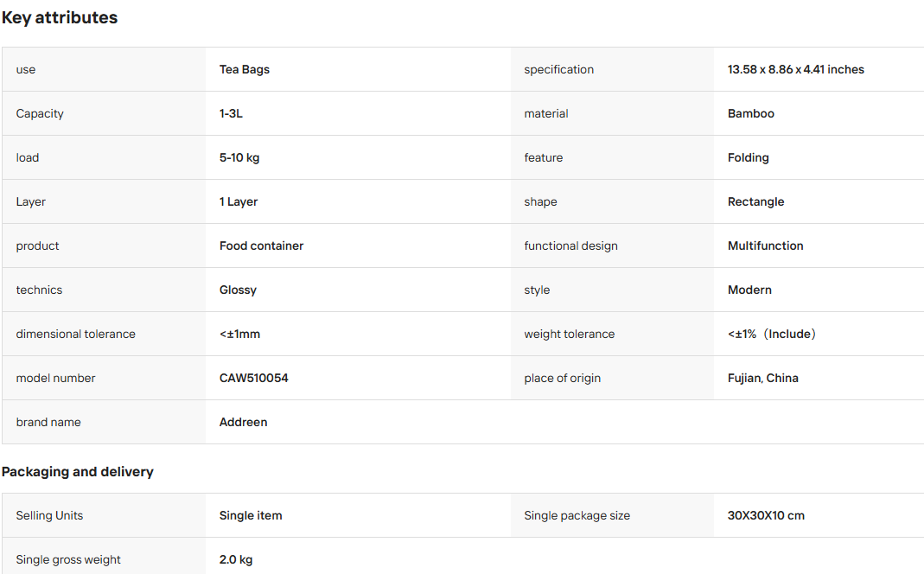
Task: Click the 30X30X10 cm package size
Action: pyautogui.click(x=766, y=516)
